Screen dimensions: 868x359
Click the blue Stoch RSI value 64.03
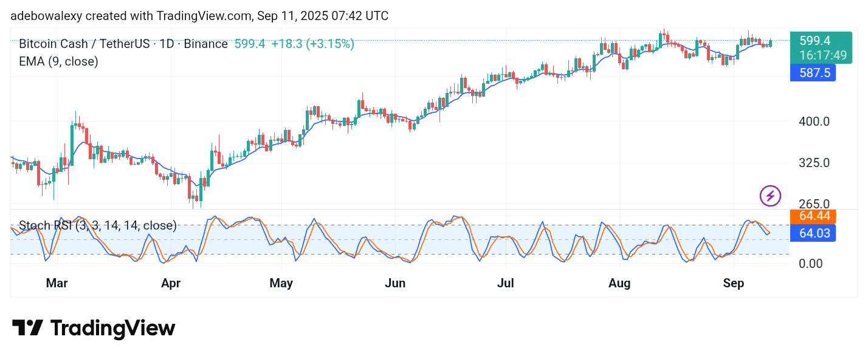click(x=813, y=233)
